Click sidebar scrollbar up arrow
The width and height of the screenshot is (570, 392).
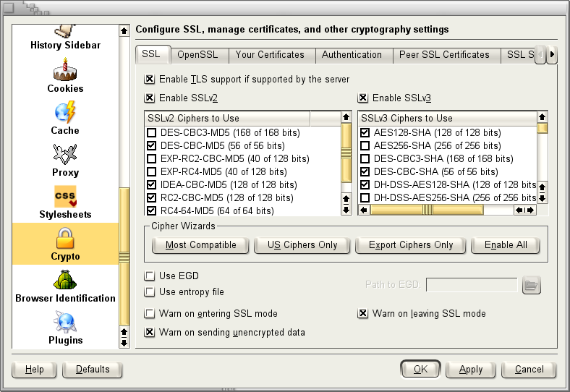pyautogui.click(x=124, y=30)
